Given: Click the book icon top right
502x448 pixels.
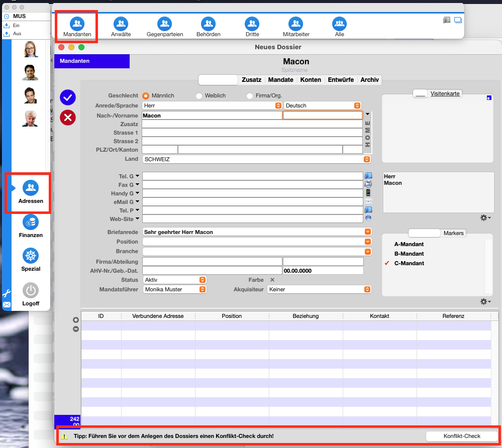Looking at the screenshot, I should pos(447,20).
